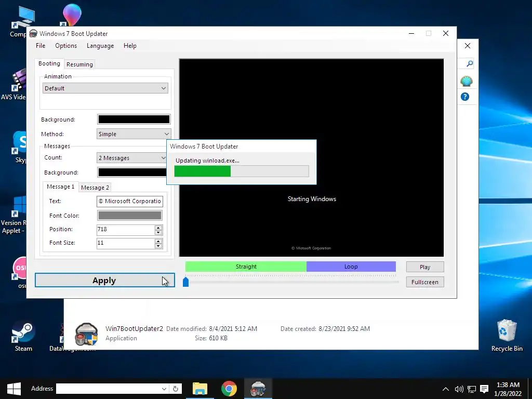Open the osu! desktop icon
Image resolution: width=532 pixels, height=399 pixels.
tap(20, 273)
